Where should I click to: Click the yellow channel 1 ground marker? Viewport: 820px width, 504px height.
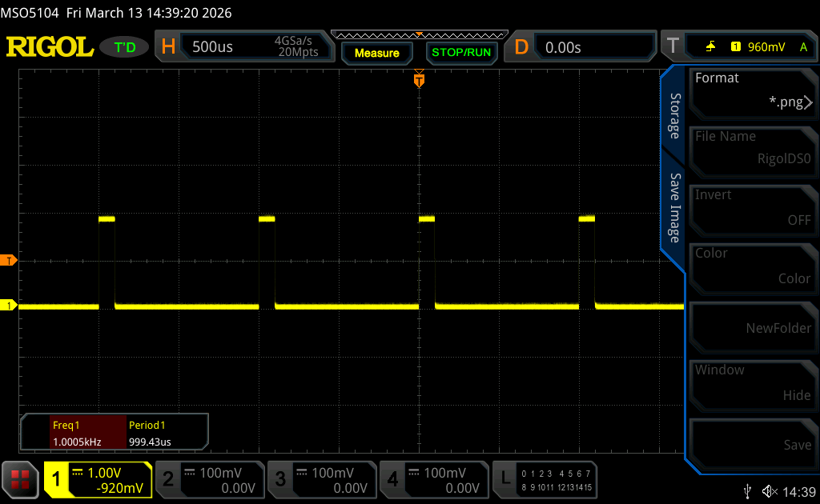coord(10,306)
